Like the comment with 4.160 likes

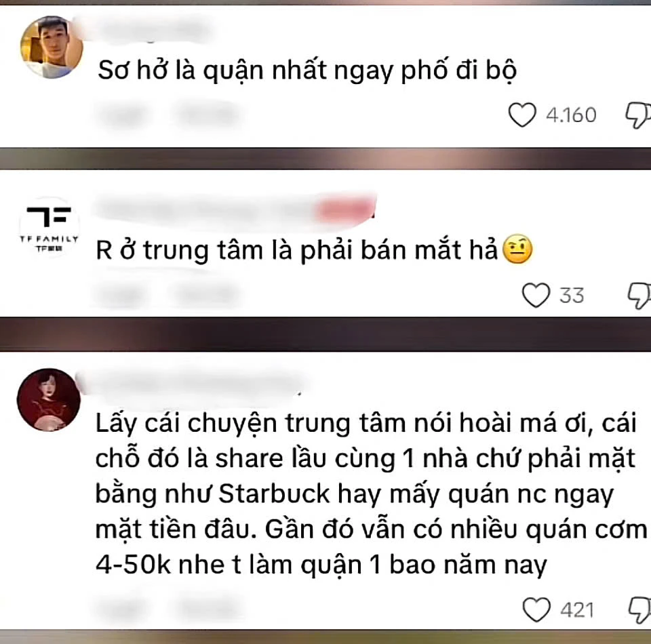coord(522,115)
